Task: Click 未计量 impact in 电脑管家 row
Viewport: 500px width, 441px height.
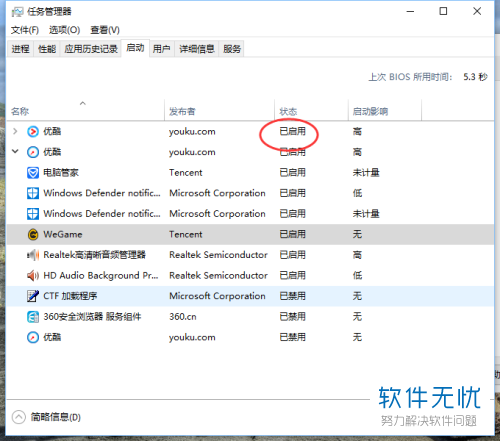Action: click(366, 173)
